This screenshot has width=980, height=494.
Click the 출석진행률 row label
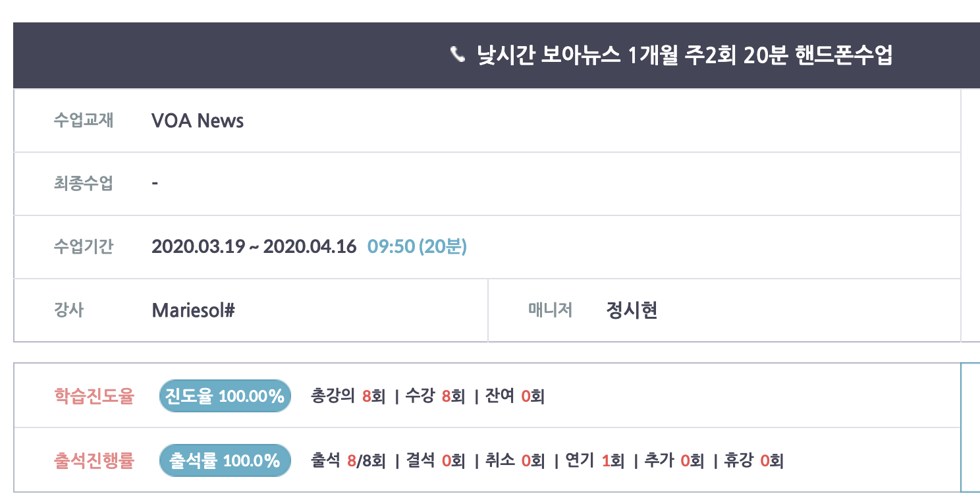94,460
